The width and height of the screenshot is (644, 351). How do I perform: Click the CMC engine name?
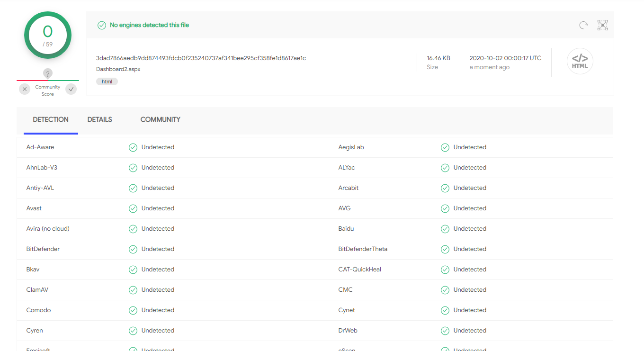346,290
